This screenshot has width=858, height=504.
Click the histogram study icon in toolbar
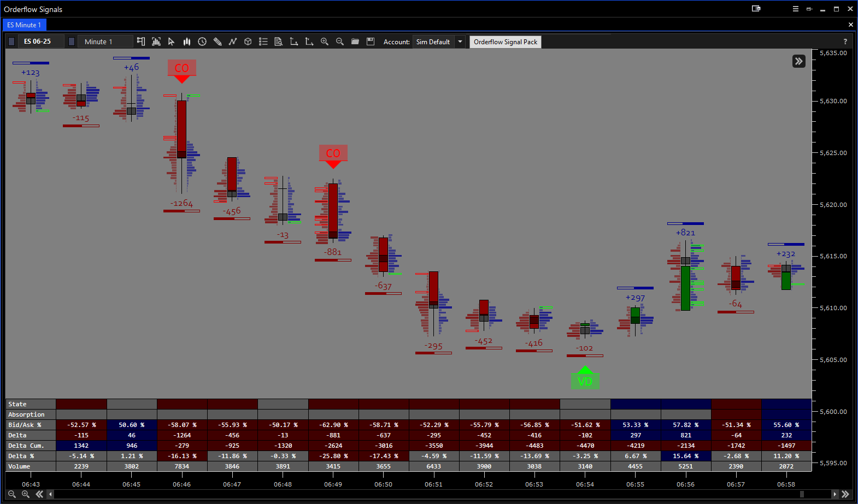156,41
